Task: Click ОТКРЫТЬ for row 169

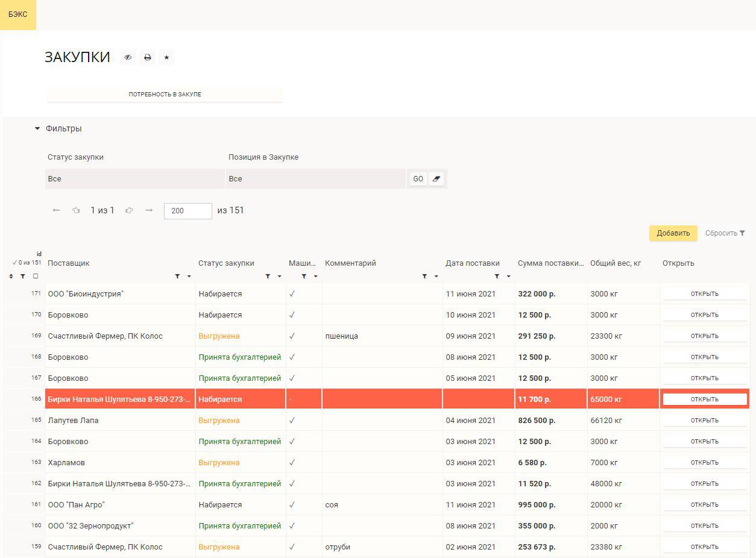Action: 705,336
